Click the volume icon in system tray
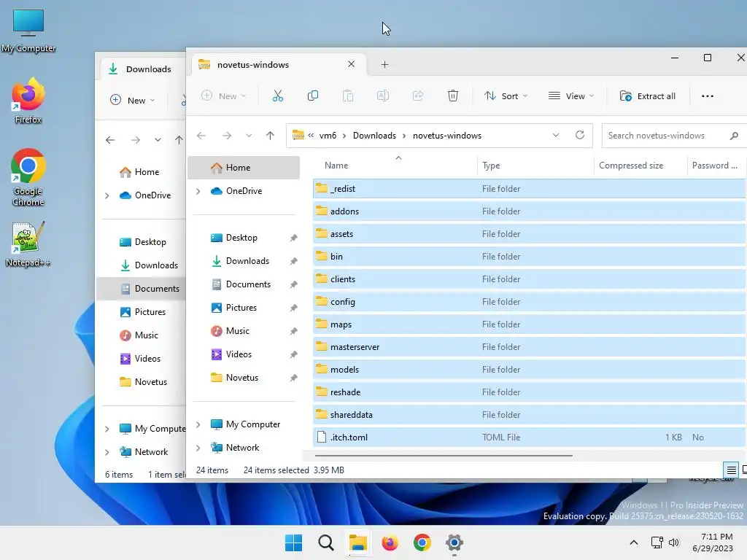747x560 pixels. click(674, 542)
